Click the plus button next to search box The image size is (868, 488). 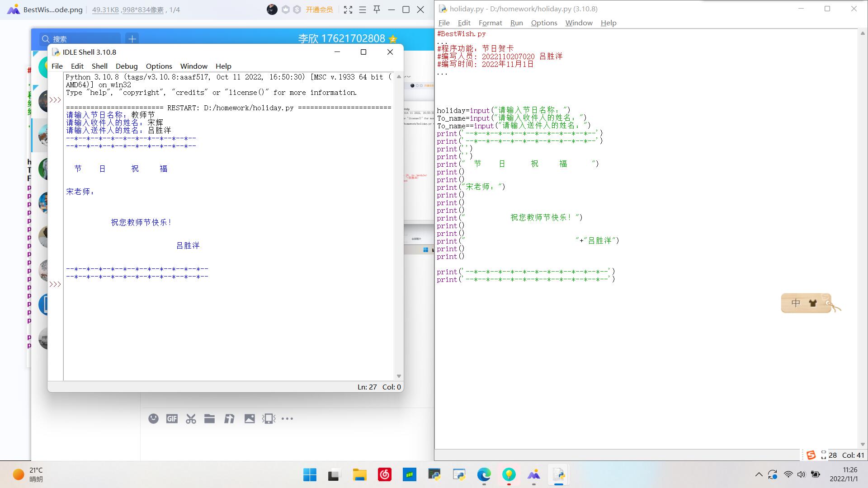[132, 39]
